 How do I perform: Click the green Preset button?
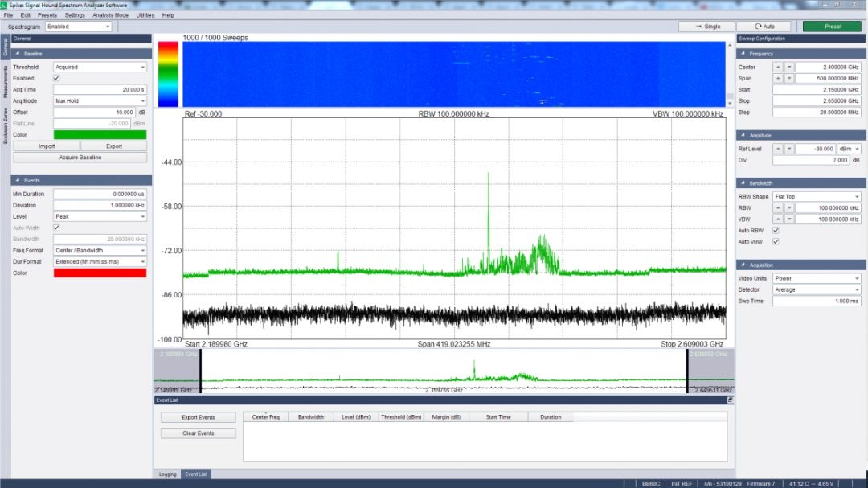pyautogui.click(x=832, y=27)
